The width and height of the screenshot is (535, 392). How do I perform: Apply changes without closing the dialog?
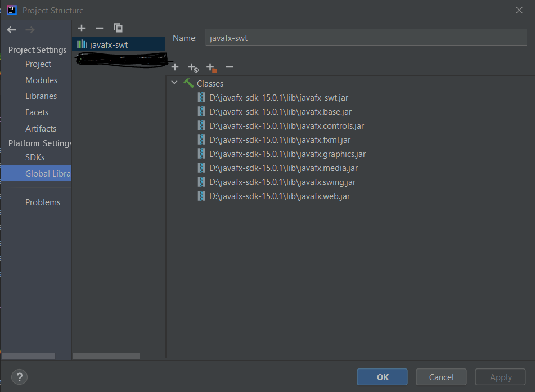[x=500, y=377]
